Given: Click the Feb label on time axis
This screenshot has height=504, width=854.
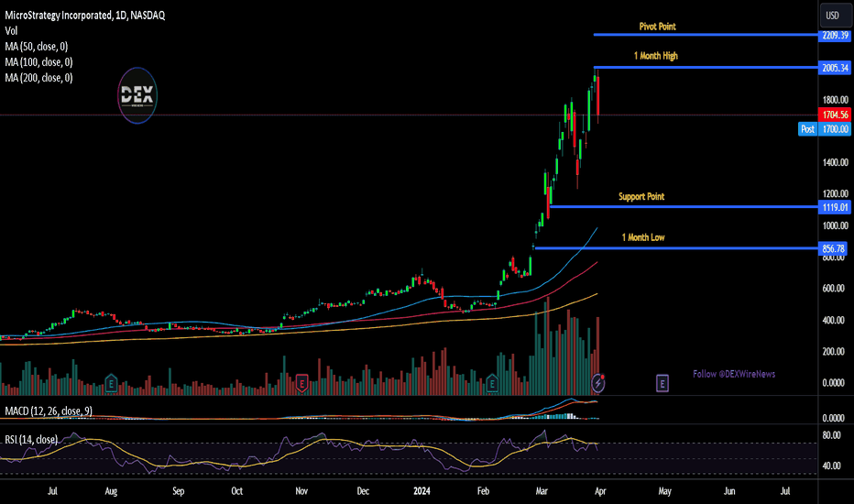Looking at the screenshot, I should point(483,491).
